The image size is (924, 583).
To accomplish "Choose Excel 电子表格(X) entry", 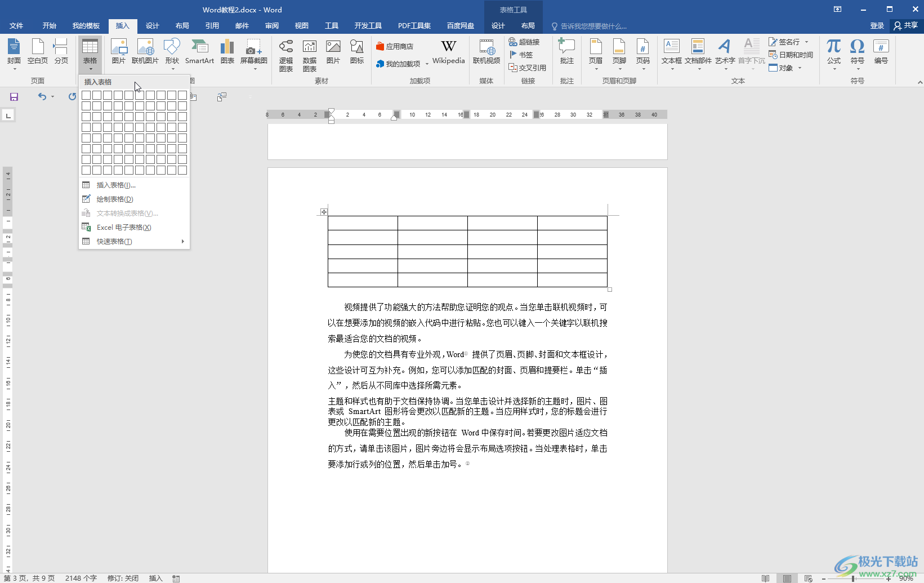I will pos(134,228).
